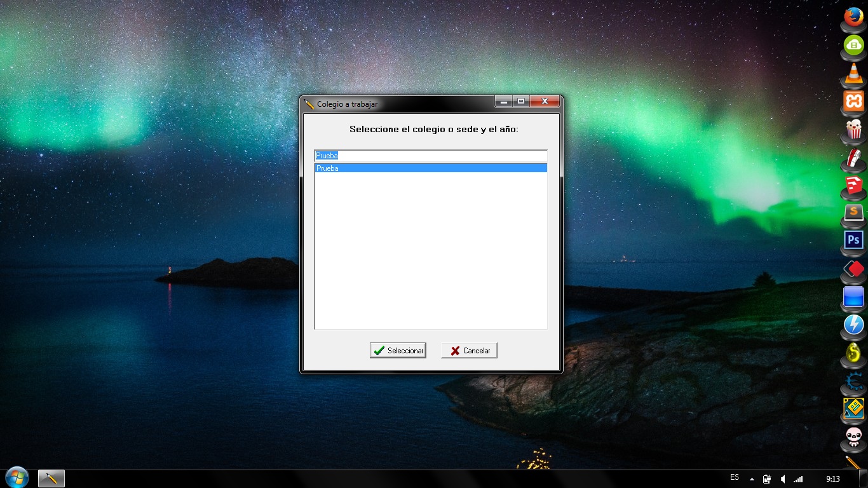Focus the school name text field
868x488 pixels.
430,156
